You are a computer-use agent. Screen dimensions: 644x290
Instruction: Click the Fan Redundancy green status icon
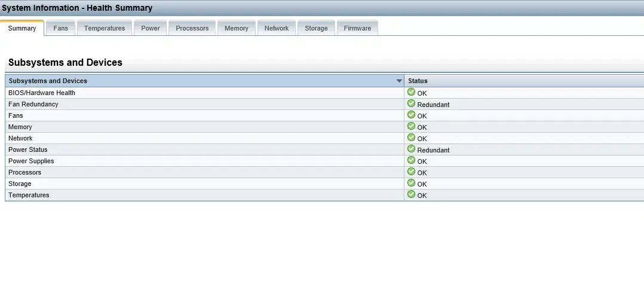click(411, 103)
